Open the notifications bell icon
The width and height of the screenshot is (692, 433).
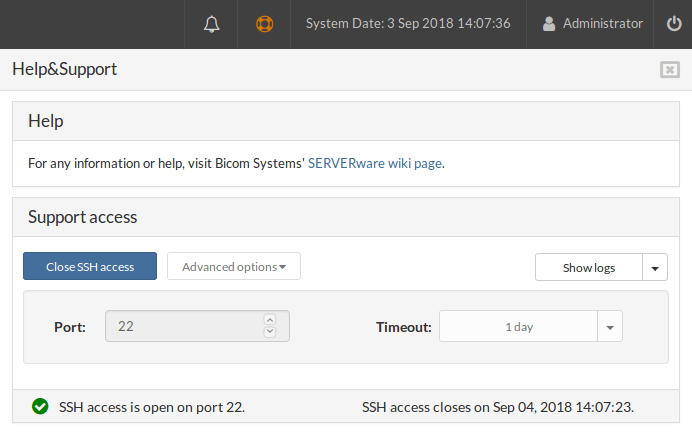click(211, 24)
